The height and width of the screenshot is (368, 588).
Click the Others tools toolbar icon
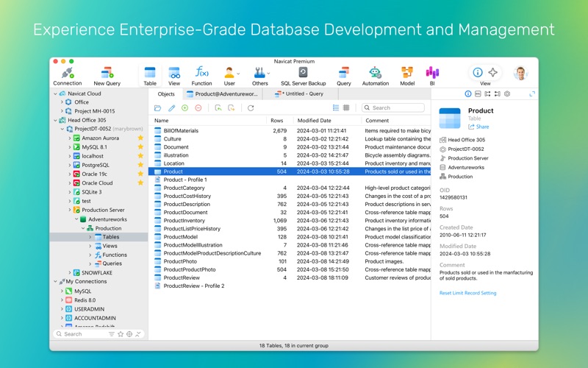coord(259,77)
